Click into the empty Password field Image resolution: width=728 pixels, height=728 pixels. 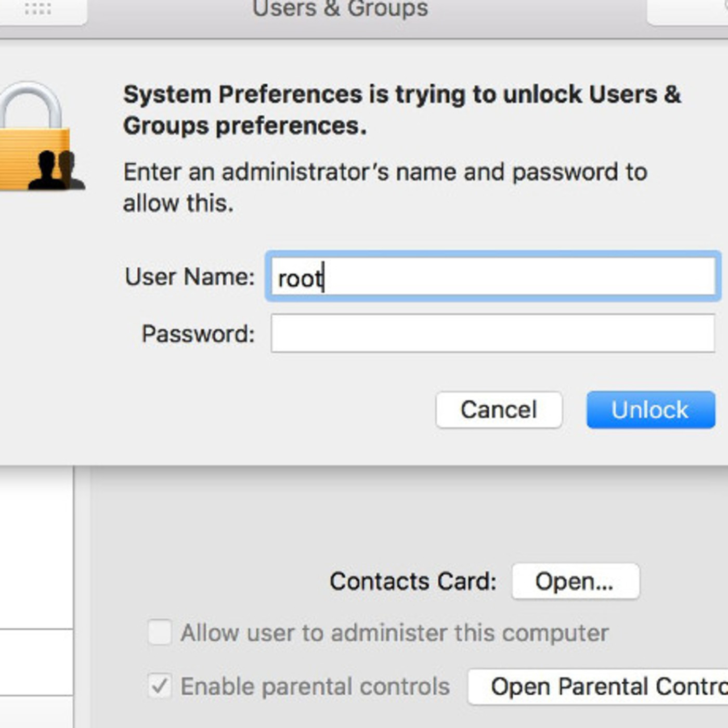pos(492,333)
